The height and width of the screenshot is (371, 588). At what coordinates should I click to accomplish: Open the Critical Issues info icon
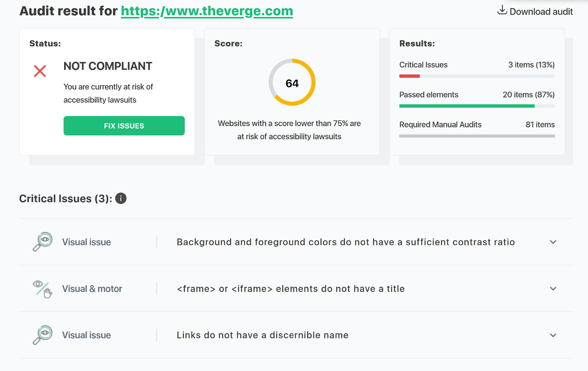[x=121, y=199]
